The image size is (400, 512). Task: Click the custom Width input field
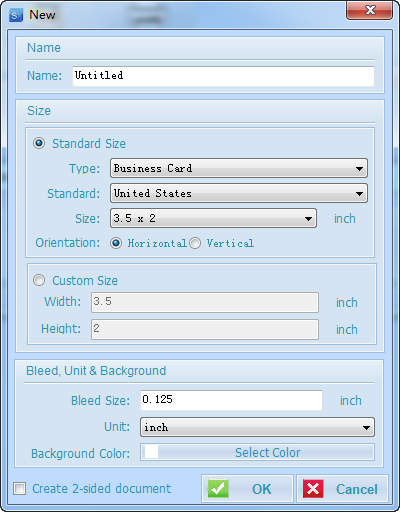tap(205, 302)
